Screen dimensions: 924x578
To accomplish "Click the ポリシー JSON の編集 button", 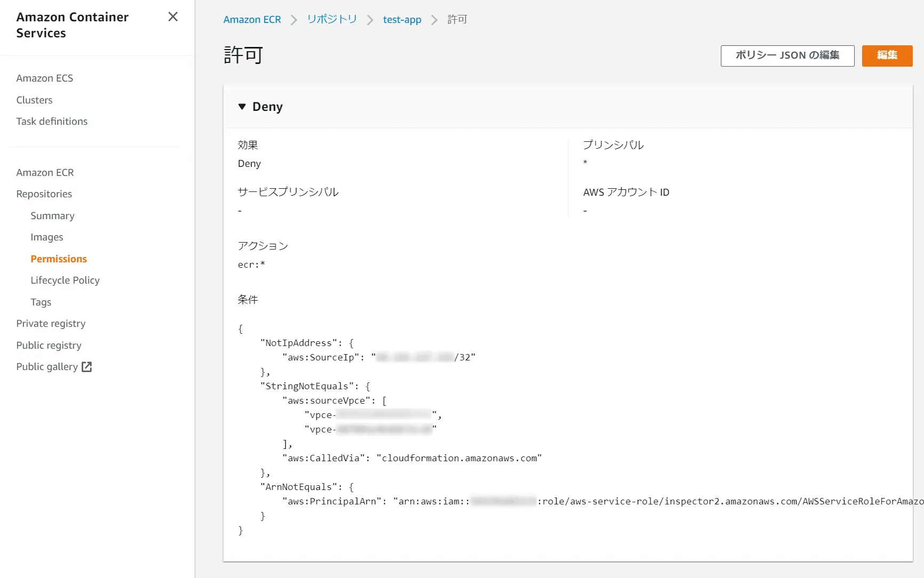I will (788, 55).
